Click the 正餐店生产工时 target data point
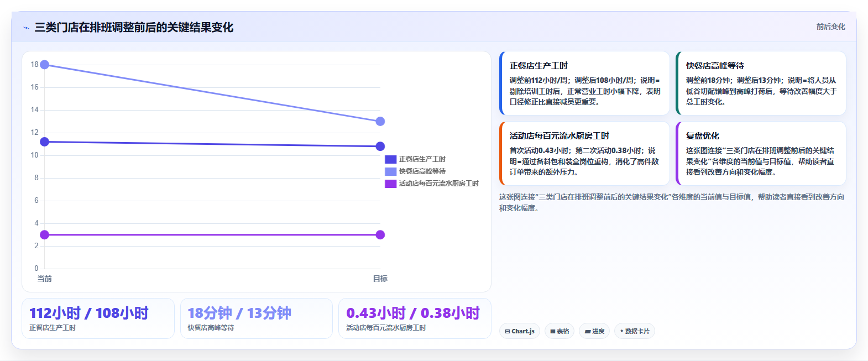 tap(380, 147)
